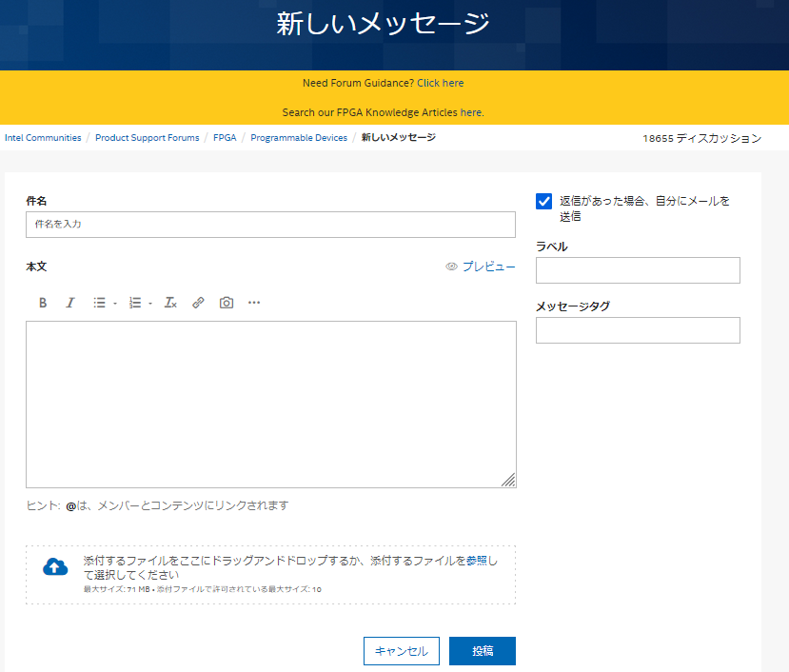The width and height of the screenshot is (789, 672).
Task: Go to FPGA breadcrumb link
Action: pyautogui.click(x=225, y=137)
